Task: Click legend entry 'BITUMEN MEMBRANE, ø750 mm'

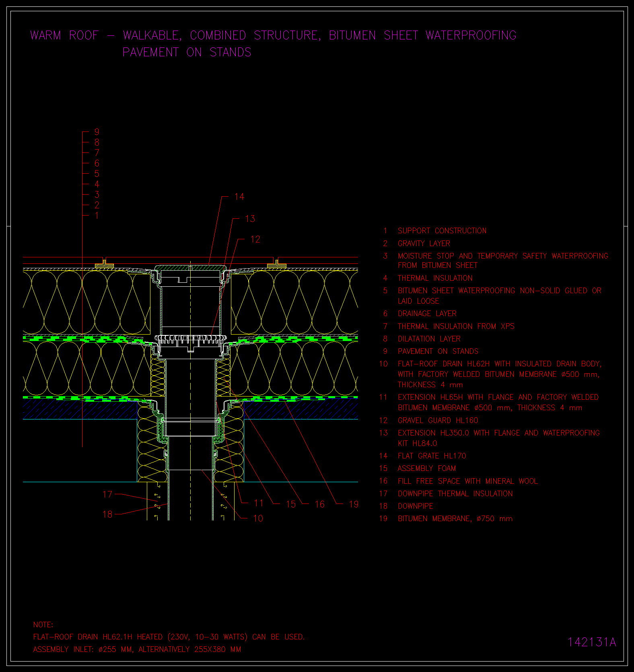Action: pos(455,519)
